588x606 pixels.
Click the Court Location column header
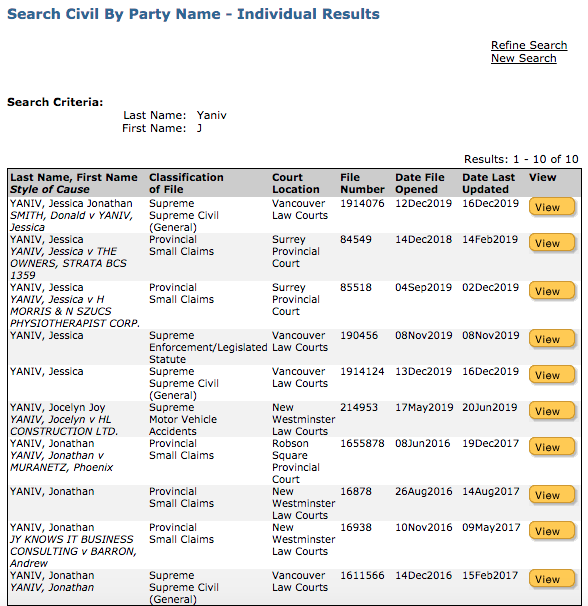click(296, 183)
